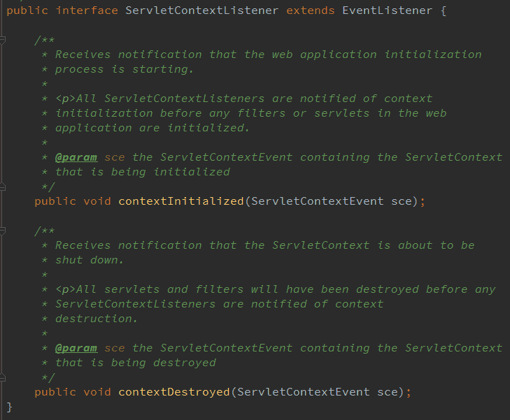510x420 pixels.
Task: Click fold end marker above contextDestroyed method
Action: (x=3, y=377)
